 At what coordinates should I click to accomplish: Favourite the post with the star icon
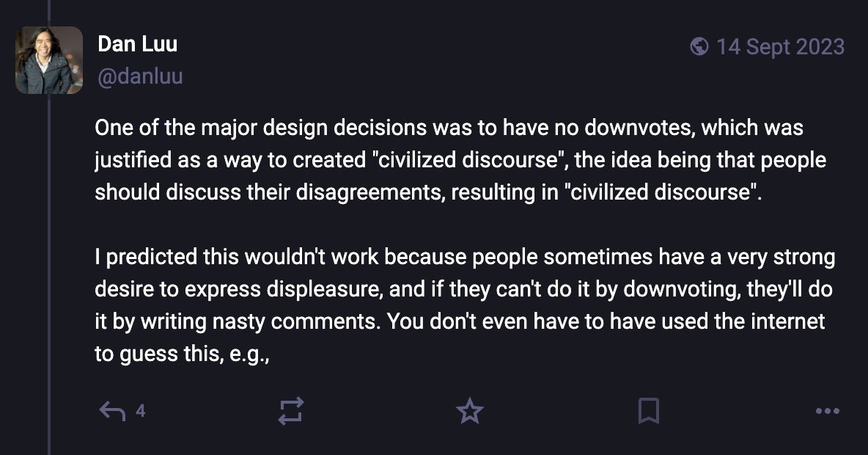pos(470,412)
